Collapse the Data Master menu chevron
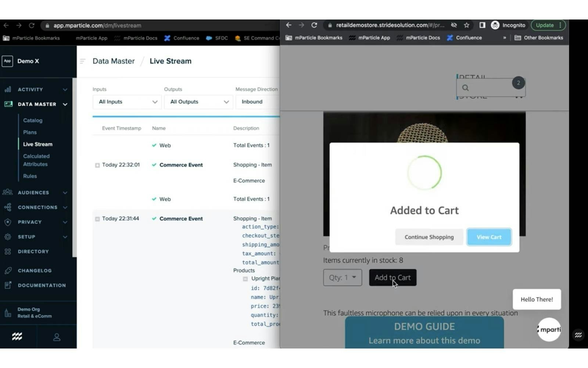588x368 pixels. click(65, 104)
